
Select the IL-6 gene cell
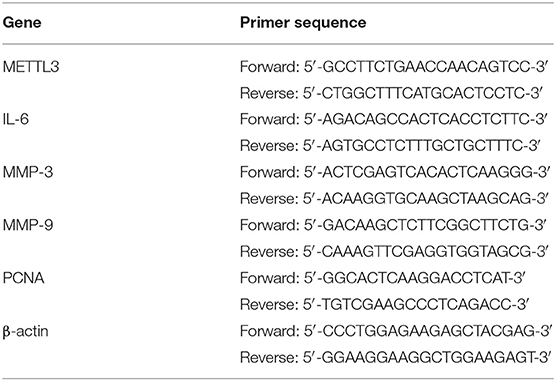16,119
